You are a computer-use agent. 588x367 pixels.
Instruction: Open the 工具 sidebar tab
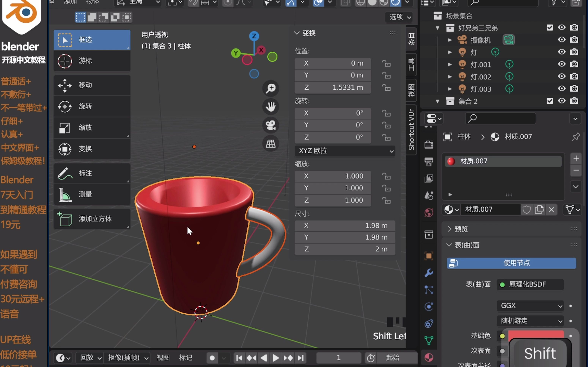click(411, 65)
